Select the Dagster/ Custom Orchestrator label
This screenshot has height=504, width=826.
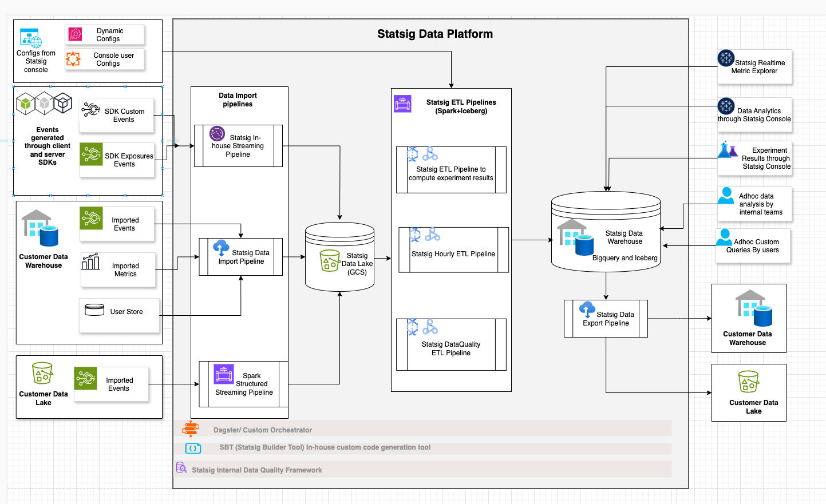263,430
